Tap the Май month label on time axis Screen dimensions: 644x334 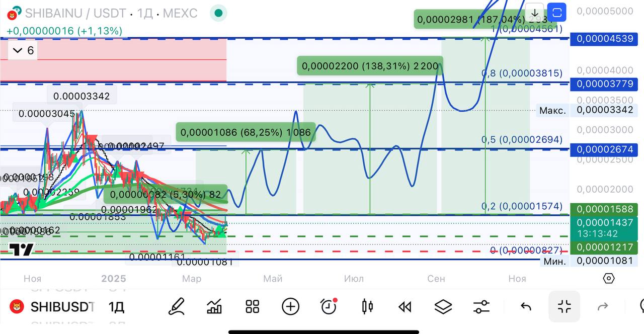click(x=273, y=279)
